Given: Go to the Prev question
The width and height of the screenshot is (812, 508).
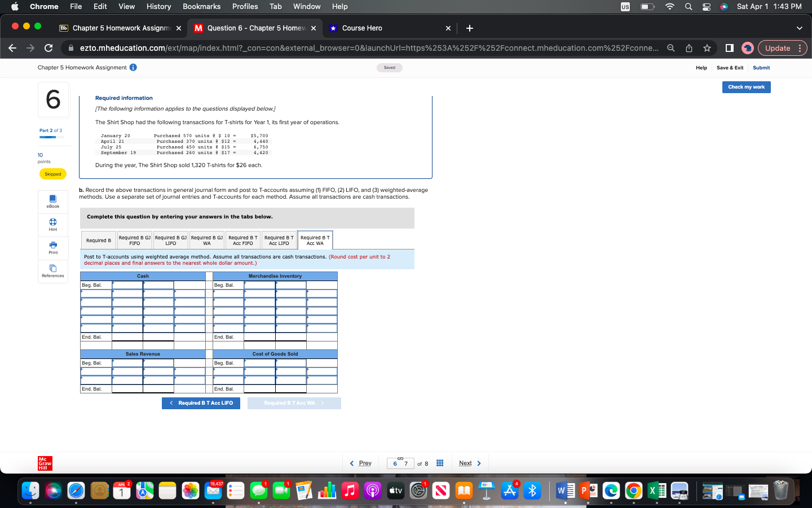Looking at the screenshot, I should (x=361, y=463).
